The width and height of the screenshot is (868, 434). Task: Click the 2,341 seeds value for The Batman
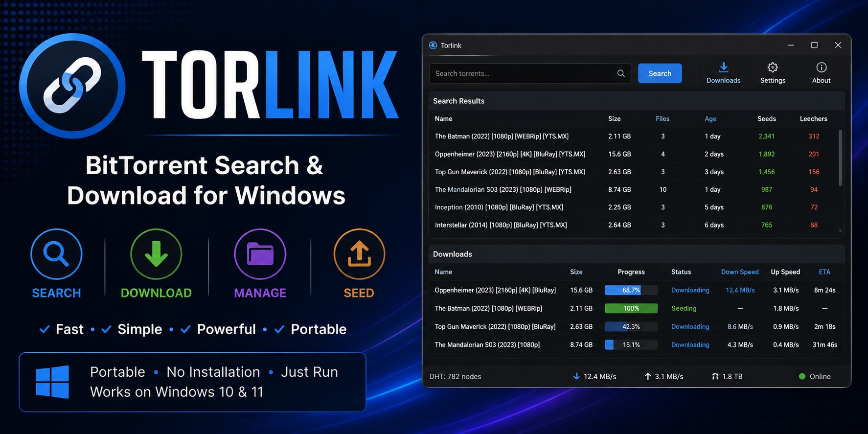767,137
